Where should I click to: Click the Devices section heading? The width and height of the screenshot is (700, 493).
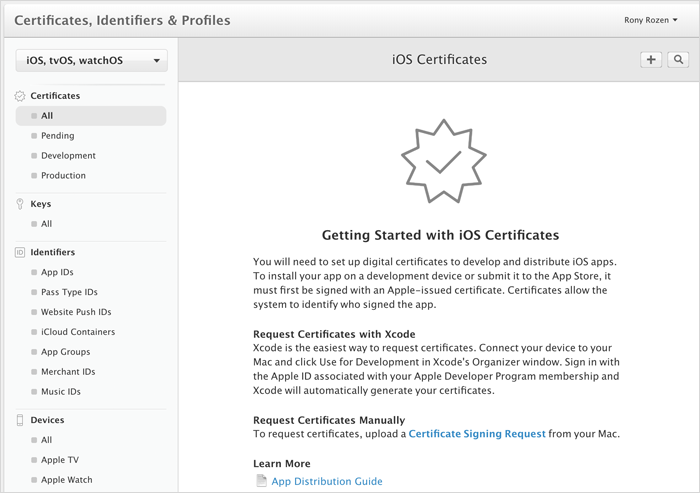[47, 420]
